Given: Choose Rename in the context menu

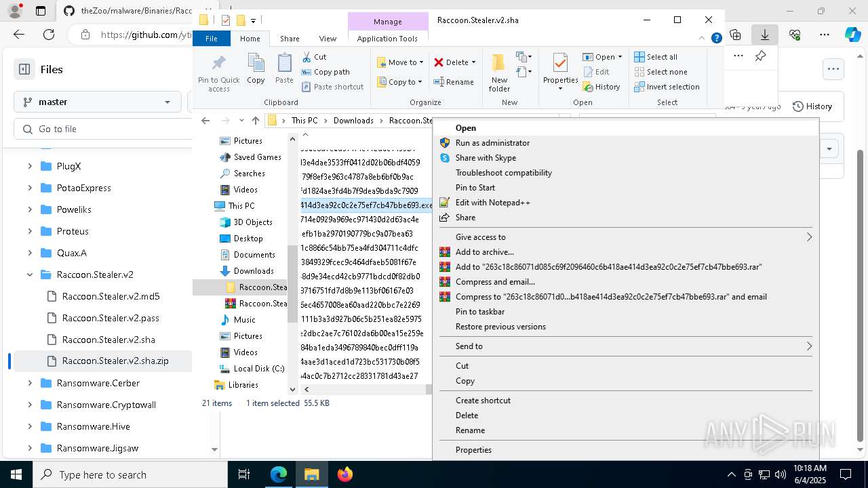Looking at the screenshot, I should coord(470,430).
